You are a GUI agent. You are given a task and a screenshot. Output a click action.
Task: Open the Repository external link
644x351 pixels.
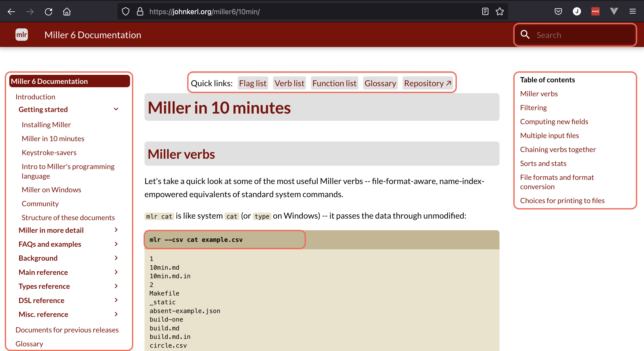[428, 83]
